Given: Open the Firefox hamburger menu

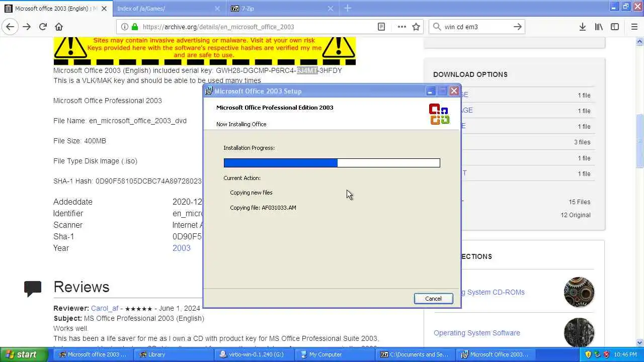Looking at the screenshot, I should tap(634, 27).
